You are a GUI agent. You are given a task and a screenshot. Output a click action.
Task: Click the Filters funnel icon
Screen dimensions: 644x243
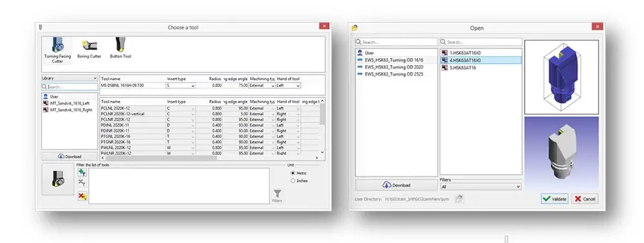coord(277,196)
